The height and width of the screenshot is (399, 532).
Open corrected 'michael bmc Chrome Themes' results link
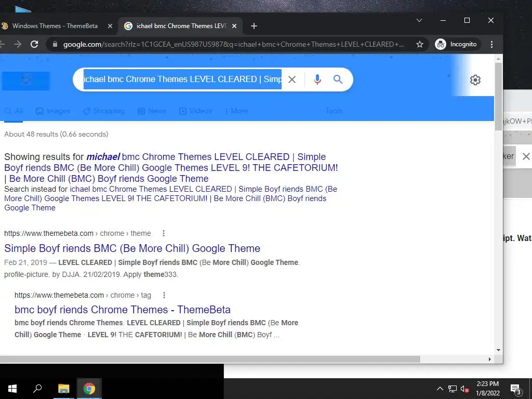tap(171, 168)
